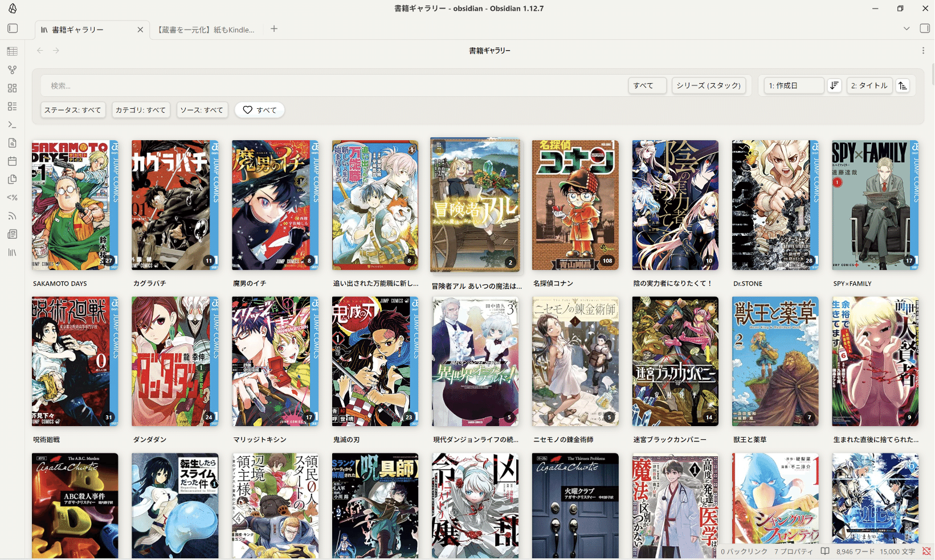The image size is (935, 560).
Task: Reverse the 作成日 sort direction
Action: pos(834,85)
